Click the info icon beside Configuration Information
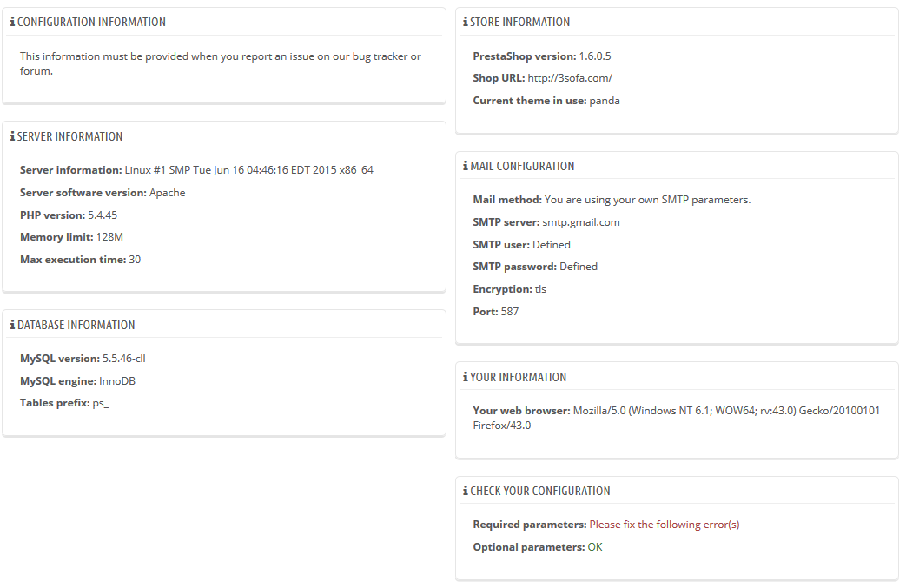The height and width of the screenshot is (588, 906). (12, 22)
